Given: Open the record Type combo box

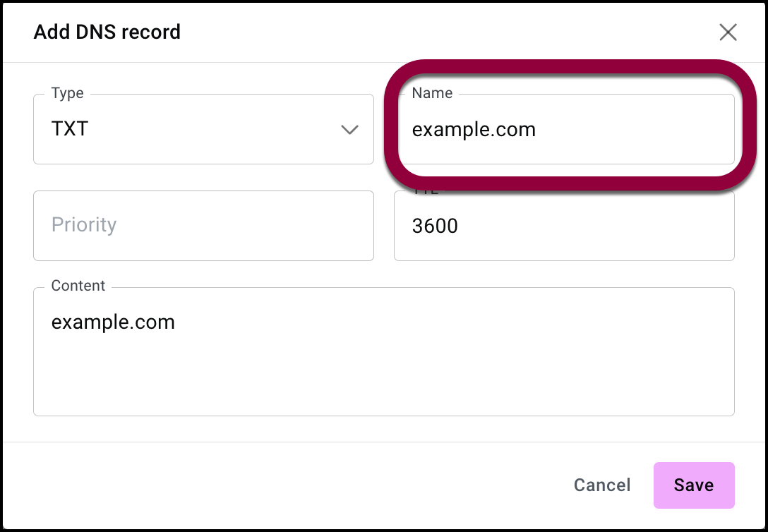Looking at the screenshot, I should 203,130.
